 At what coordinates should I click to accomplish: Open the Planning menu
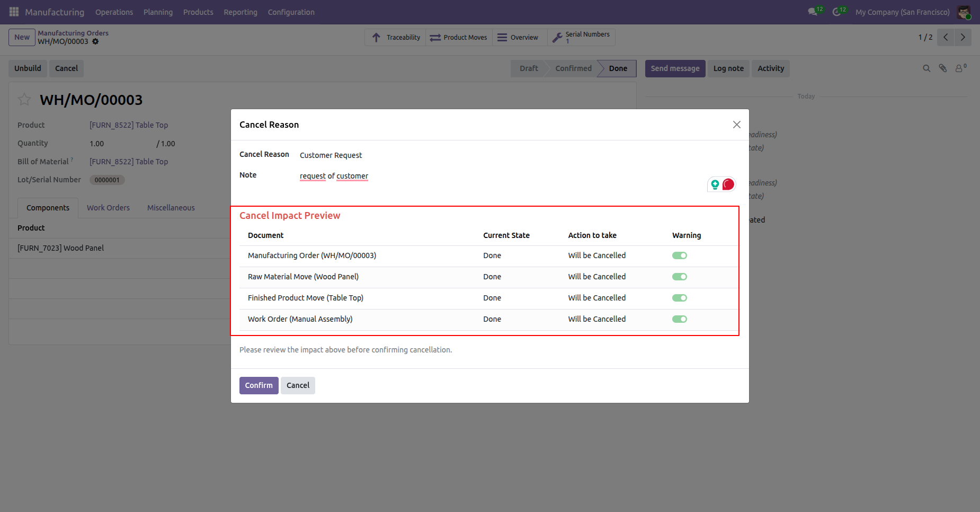tap(158, 12)
